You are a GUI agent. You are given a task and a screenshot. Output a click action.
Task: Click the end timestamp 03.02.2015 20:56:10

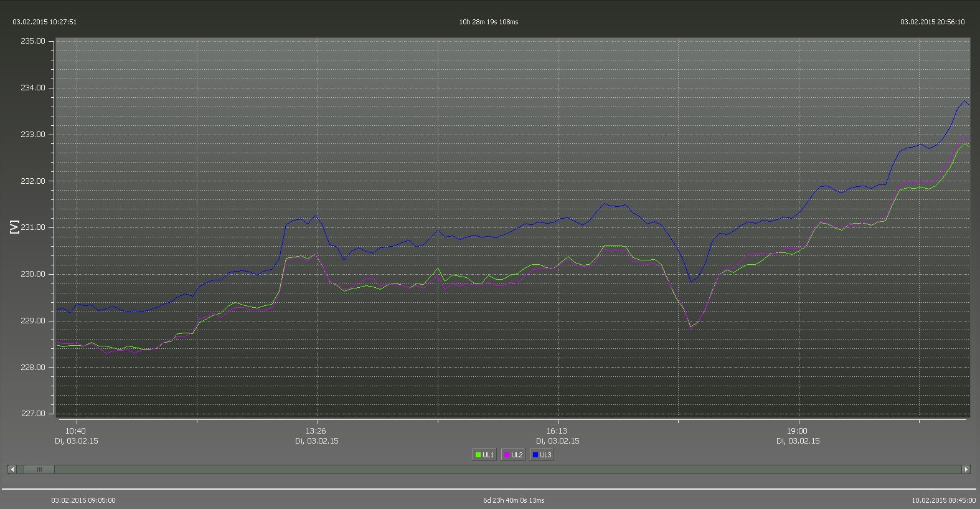click(x=933, y=22)
